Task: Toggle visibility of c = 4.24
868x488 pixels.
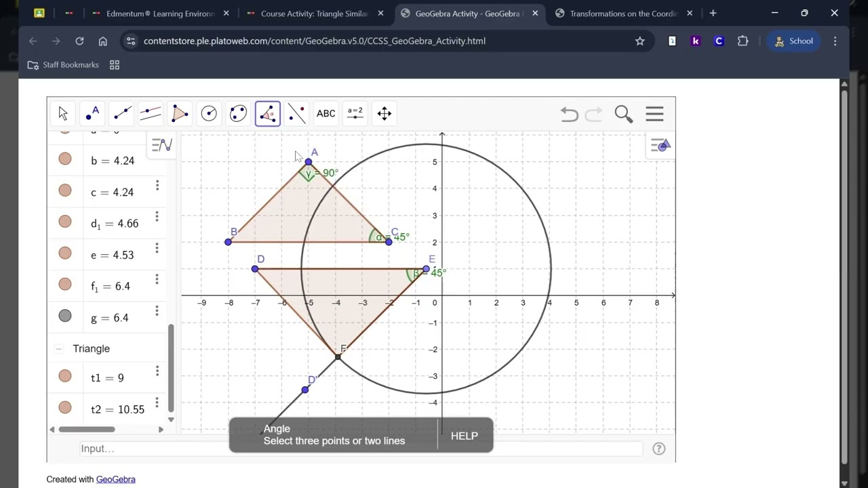Action: pos(65,190)
